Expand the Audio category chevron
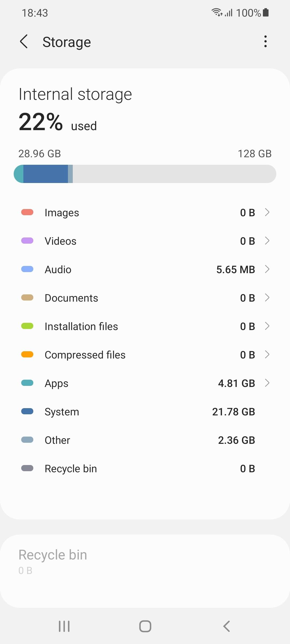 pos(267,269)
